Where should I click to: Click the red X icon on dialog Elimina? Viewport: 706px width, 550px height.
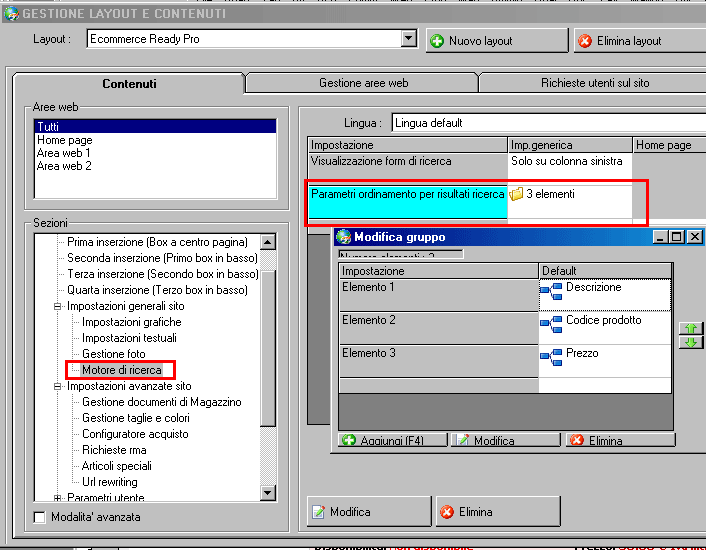[x=577, y=440]
